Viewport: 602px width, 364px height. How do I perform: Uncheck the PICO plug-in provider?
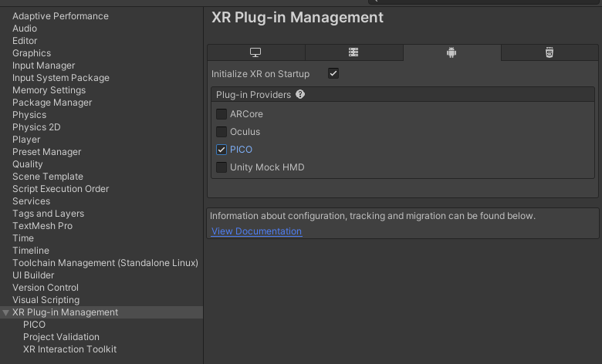(222, 150)
